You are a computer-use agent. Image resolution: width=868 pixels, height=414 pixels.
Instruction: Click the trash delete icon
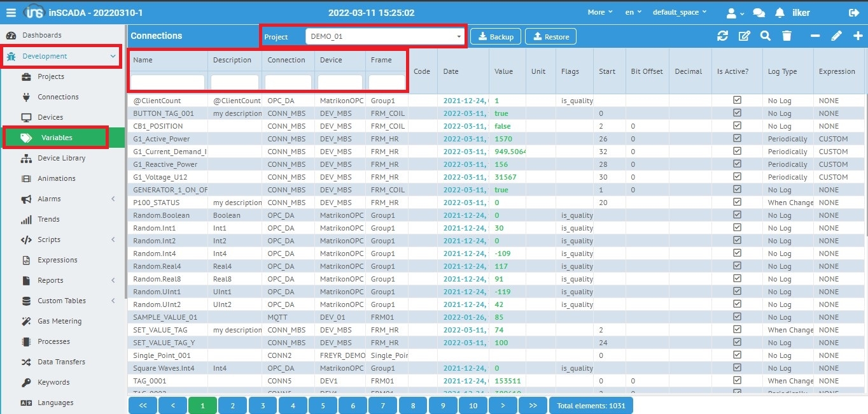click(x=787, y=36)
